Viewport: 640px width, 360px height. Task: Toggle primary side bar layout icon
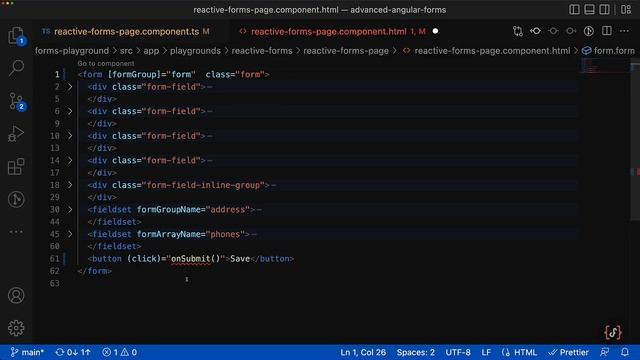tap(574, 9)
